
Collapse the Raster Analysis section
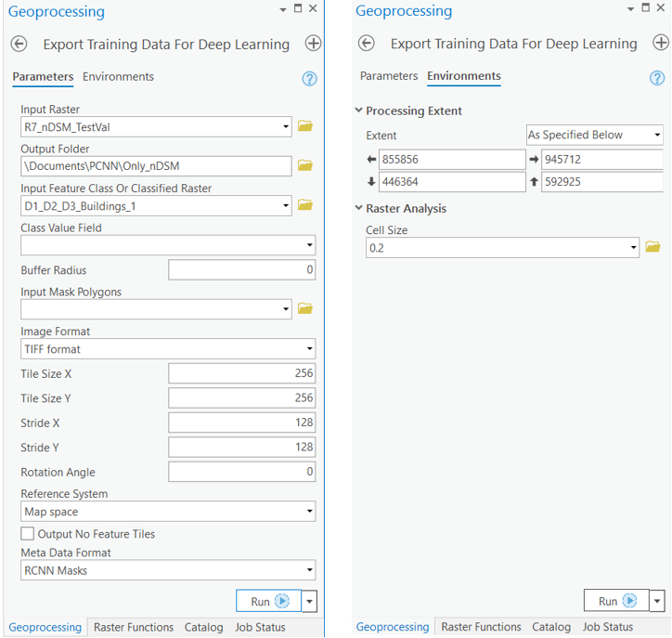[359, 208]
